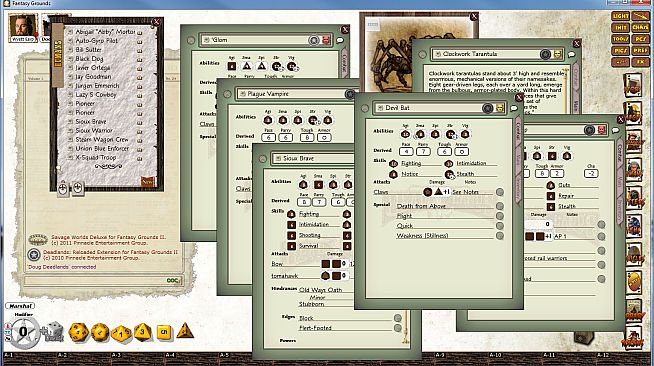The height and width of the screenshot is (366, 654).
Task: Pick up the triangular d4 die
Action: 185,331
